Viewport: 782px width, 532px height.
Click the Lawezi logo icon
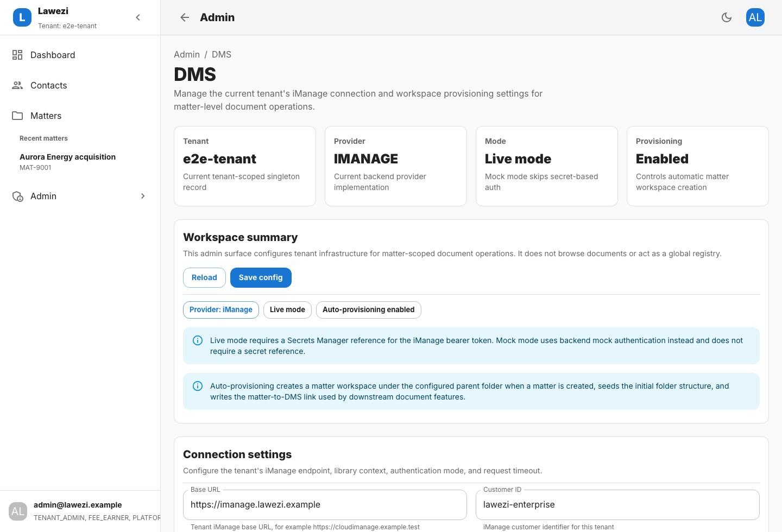22,17
